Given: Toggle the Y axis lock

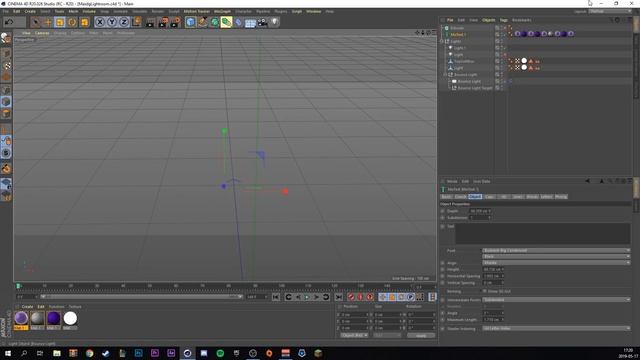Looking at the screenshot, I should pyautogui.click(x=112, y=22).
